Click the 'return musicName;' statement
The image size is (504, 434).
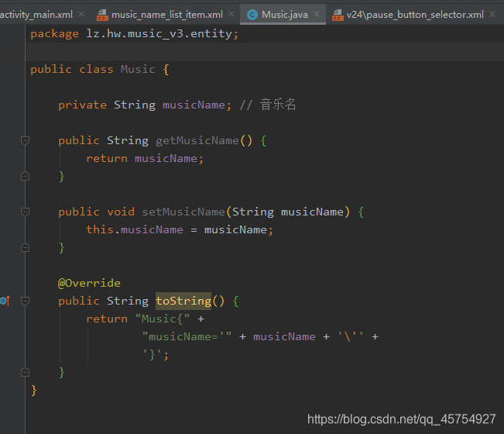[145, 159]
